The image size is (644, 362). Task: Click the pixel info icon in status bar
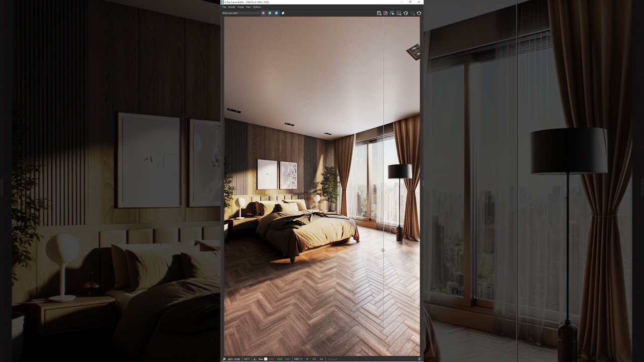(x=224, y=359)
